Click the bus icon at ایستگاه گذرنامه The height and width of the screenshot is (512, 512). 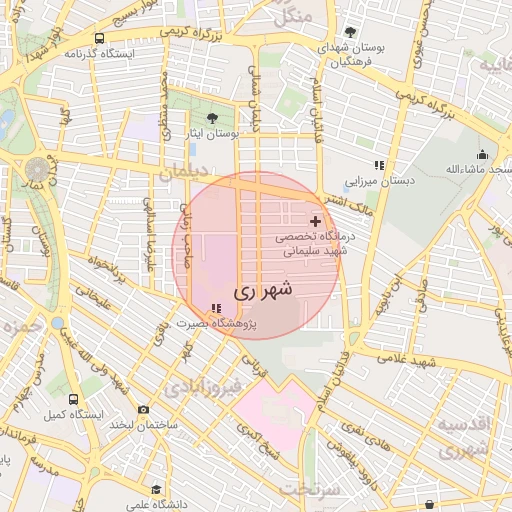[99, 39]
